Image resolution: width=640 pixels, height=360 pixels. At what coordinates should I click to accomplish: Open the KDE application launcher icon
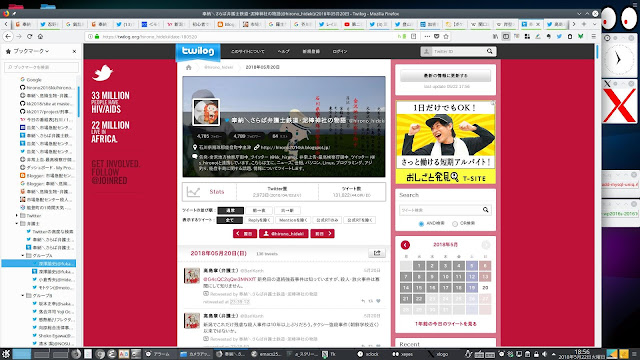(x=6, y=354)
